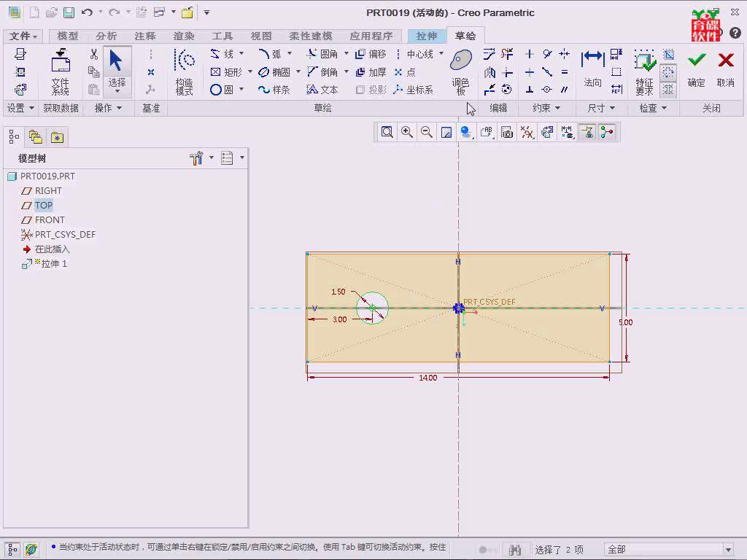Screen dimensions: 747x560
Task: Select the 14.00 width dimension
Action: [x=427, y=378]
